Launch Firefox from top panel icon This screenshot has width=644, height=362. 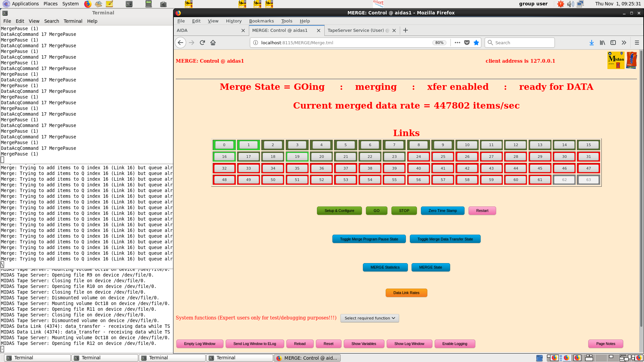click(88, 4)
